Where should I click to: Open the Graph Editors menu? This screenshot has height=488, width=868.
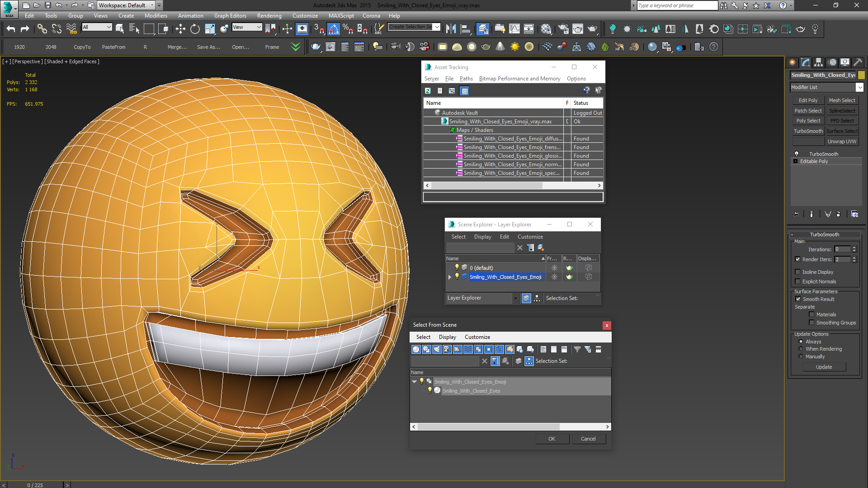click(230, 16)
